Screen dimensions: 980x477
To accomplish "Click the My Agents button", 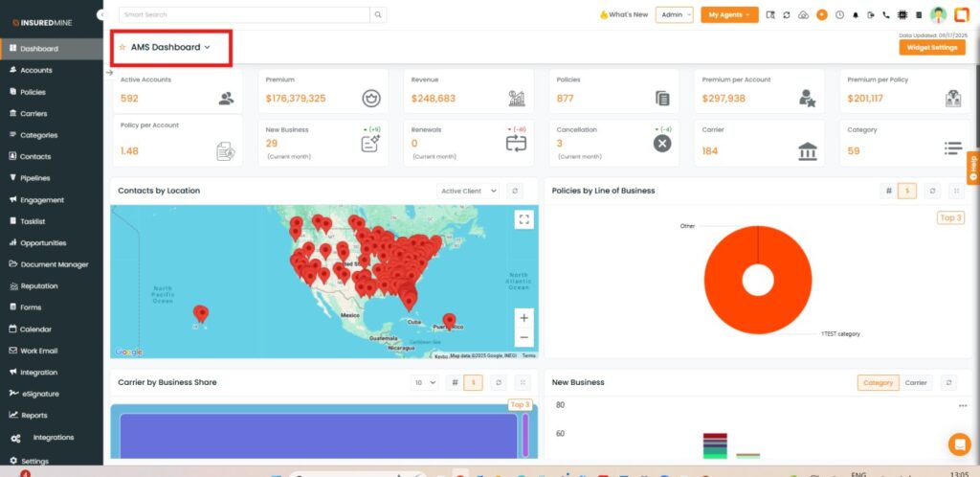I will coord(729,15).
